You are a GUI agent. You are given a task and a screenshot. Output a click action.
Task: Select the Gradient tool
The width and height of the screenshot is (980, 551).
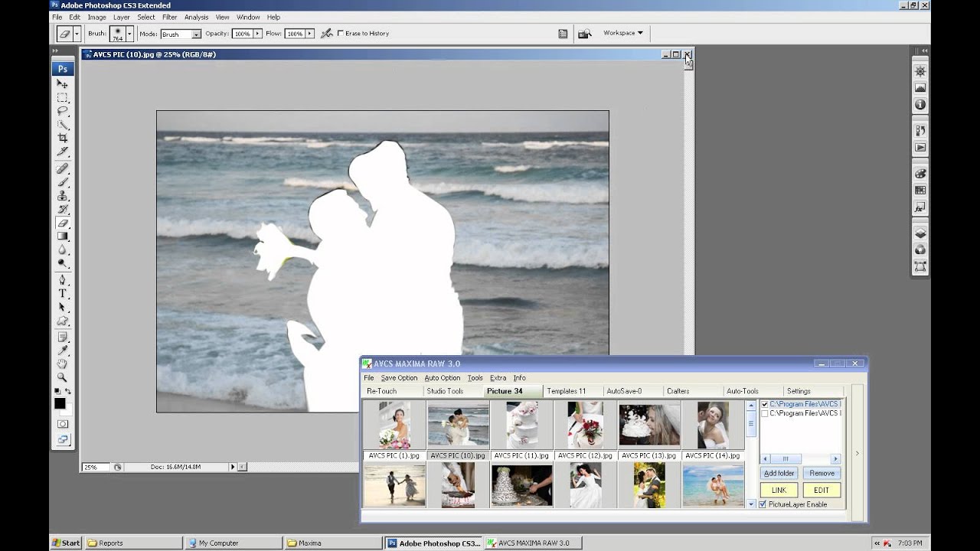[62, 236]
